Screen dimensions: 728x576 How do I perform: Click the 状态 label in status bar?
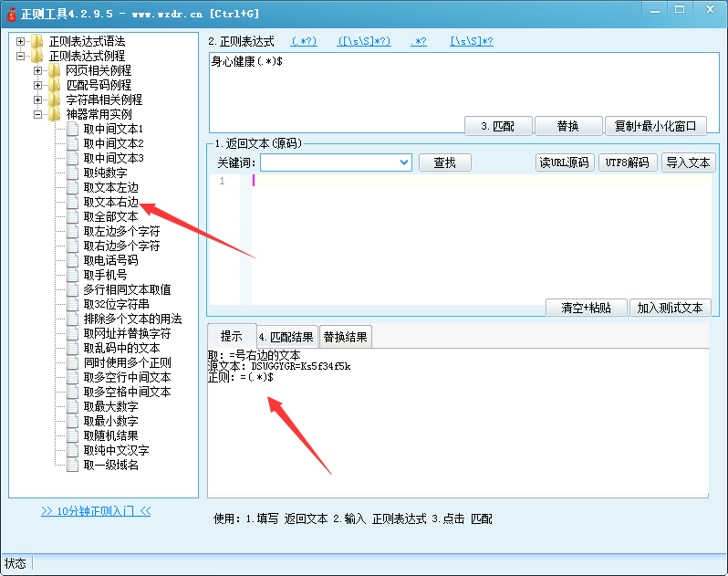coord(16,563)
